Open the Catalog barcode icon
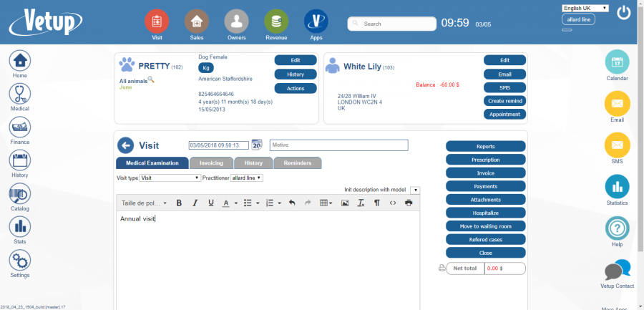 20,193
